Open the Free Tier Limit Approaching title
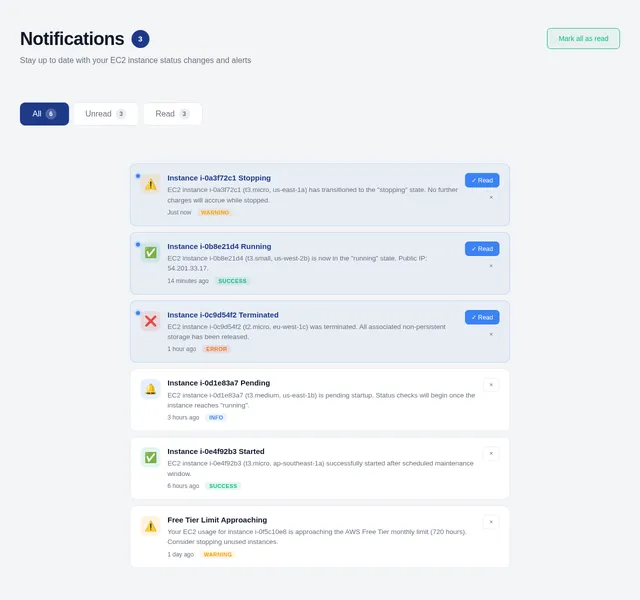Image resolution: width=640 pixels, height=600 pixels. (x=217, y=520)
